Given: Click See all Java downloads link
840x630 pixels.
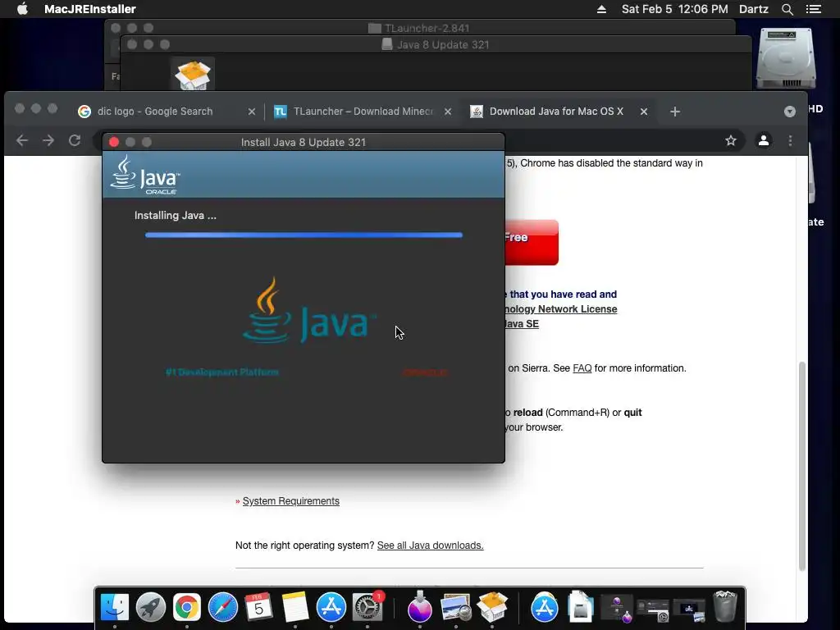Looking at the screenshot, I should (430, 546).
